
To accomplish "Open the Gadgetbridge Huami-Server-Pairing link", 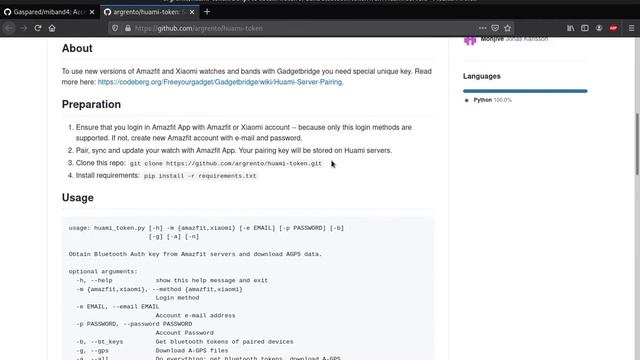I will pos(220,82).
